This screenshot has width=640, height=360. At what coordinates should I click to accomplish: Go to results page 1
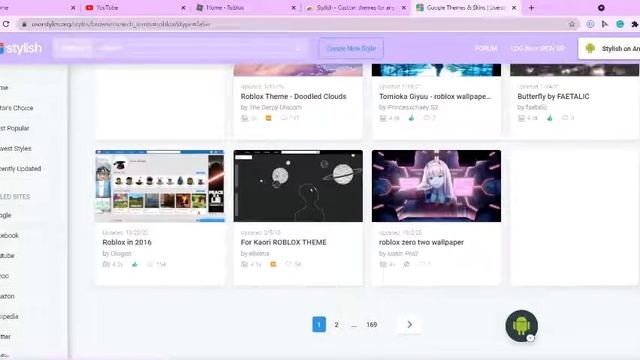pos(319,324)
